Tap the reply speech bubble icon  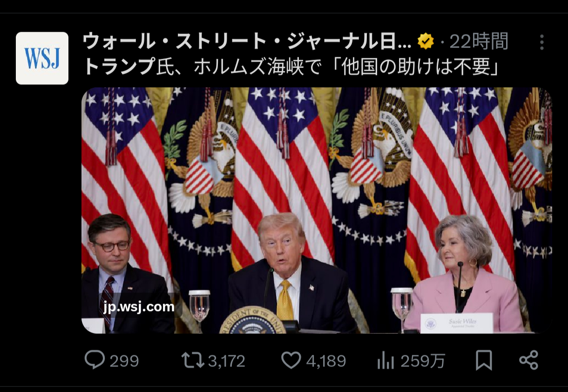tap(95, 360)
